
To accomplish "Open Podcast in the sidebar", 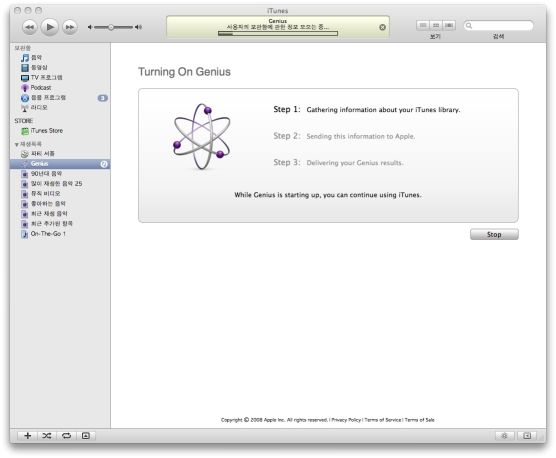I will pyautogui.click(x=60, y=88).
